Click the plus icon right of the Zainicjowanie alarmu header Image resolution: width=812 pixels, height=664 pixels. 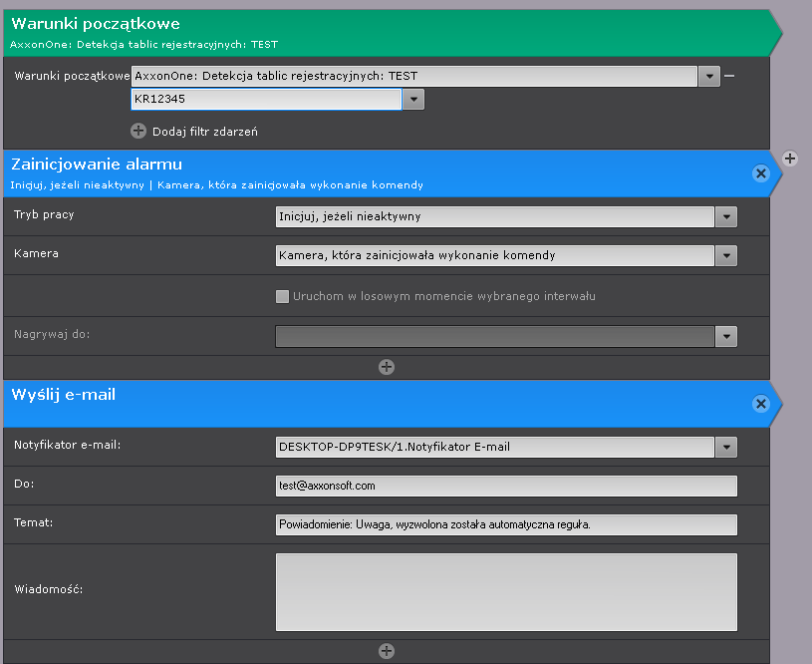point(789,158)
